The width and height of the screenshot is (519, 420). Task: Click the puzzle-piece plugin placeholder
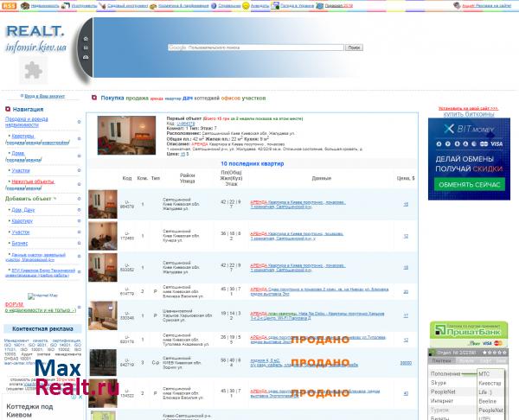pyautogui.click(x=34, y=70)
